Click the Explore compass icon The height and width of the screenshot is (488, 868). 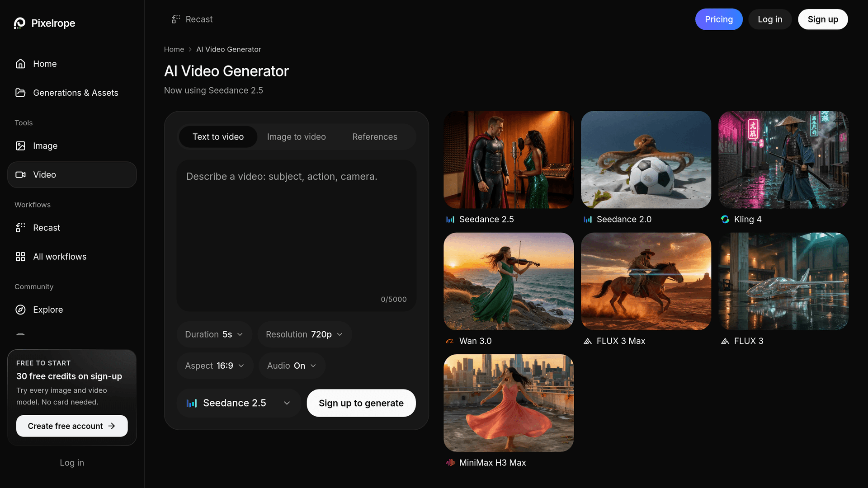(20, 310)
